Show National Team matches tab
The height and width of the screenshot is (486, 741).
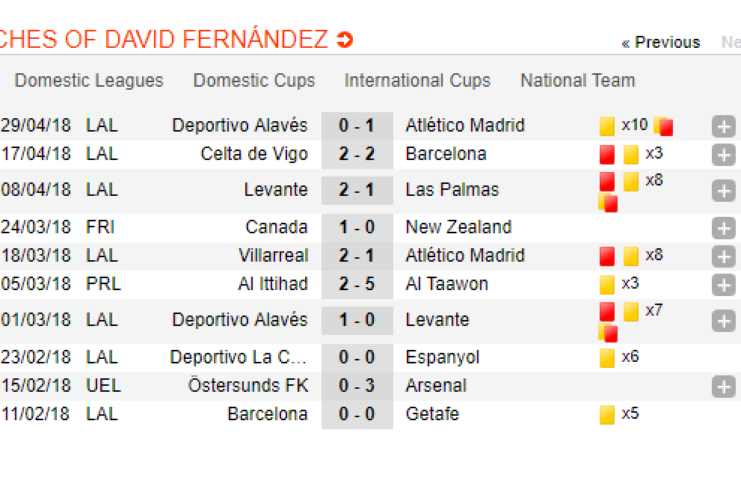point(577,81)
